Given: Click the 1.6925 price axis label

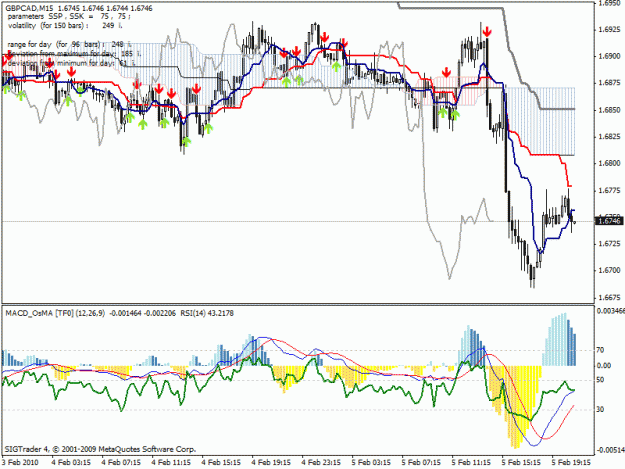Looking at the screenshot, I should [609, 29].
